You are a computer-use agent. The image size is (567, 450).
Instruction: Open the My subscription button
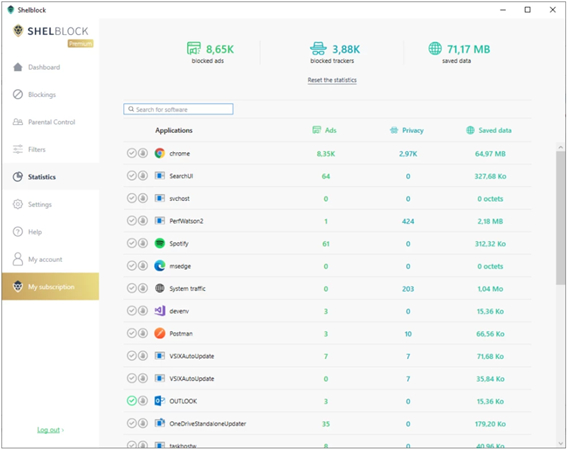click(51, 286)
